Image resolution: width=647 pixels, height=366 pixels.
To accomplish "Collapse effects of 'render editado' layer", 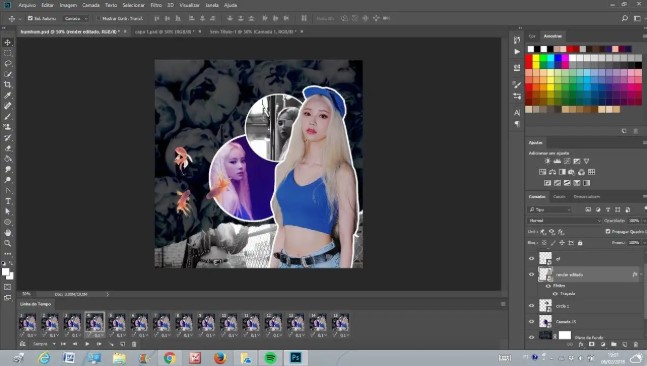I will [641, 274].
